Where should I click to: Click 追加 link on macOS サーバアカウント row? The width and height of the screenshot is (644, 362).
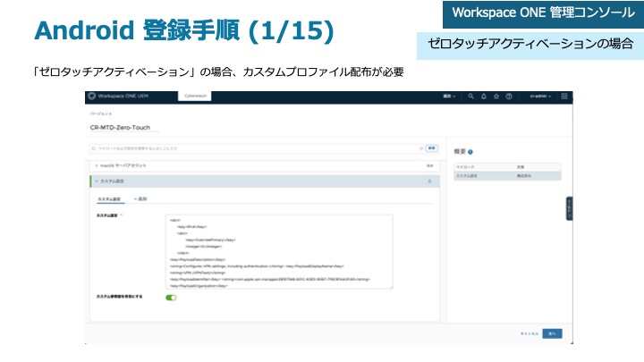tap(430, 166)
